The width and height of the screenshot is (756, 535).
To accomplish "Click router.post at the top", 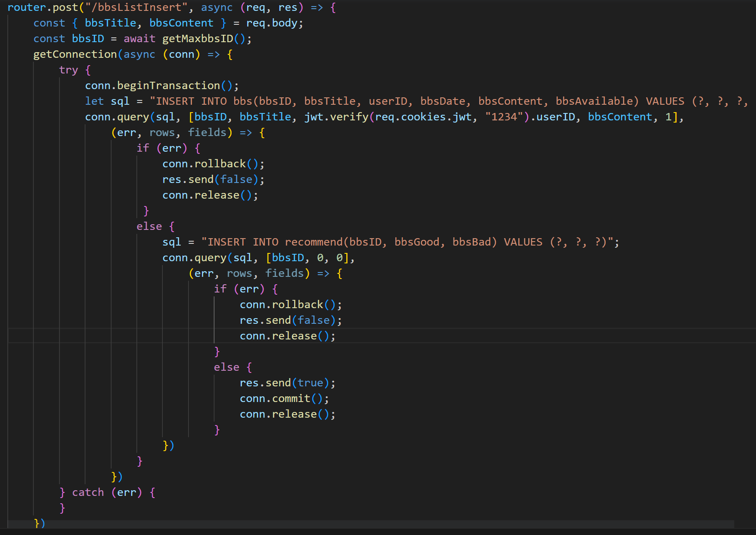I will click(43, 7).
